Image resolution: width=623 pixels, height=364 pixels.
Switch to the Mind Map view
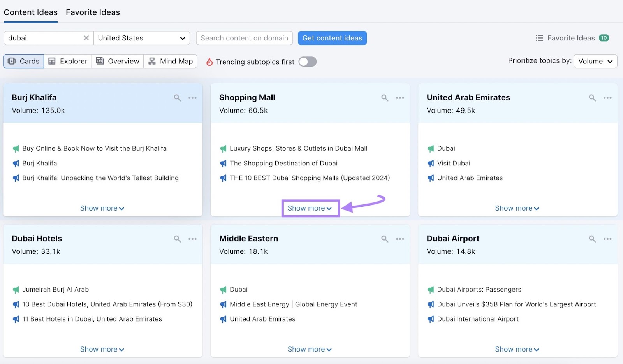point(171,61)
